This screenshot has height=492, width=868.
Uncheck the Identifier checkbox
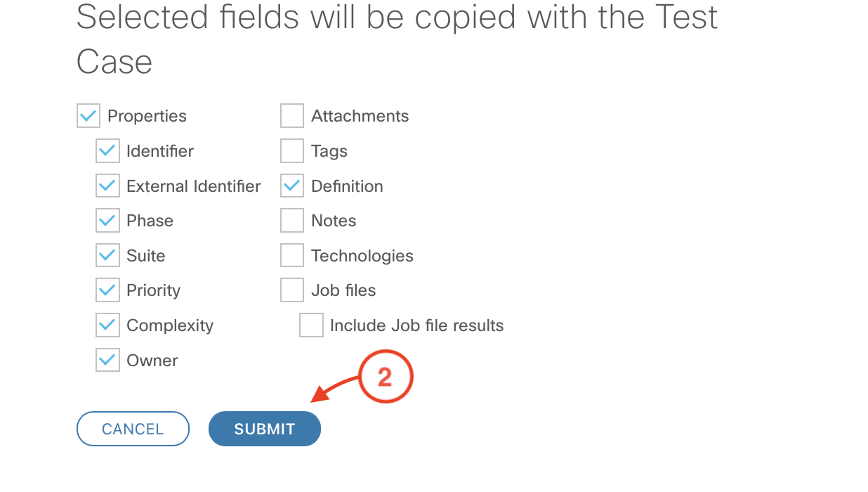(107, 151)
